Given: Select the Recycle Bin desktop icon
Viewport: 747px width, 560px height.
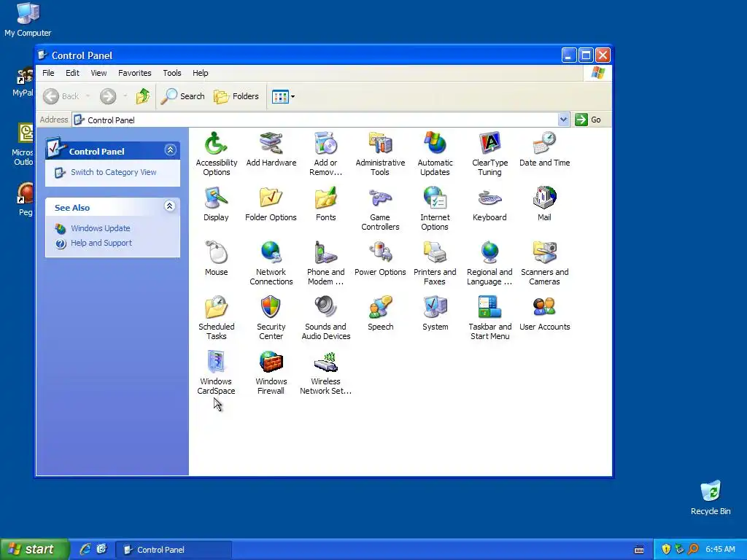Looking at the screenshot, I should 711,498.
